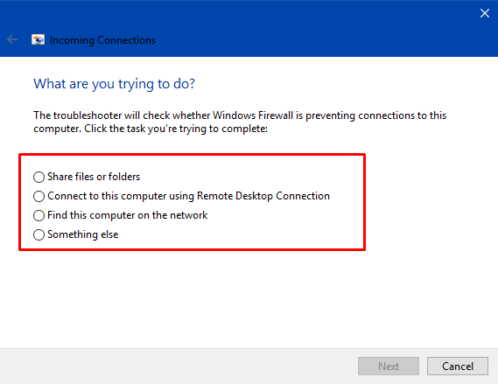The height and width of the screenshot is (384, 498).
Task: Click the Incoming Connections troubleshooter icon
Action: [x=38, y=40]
